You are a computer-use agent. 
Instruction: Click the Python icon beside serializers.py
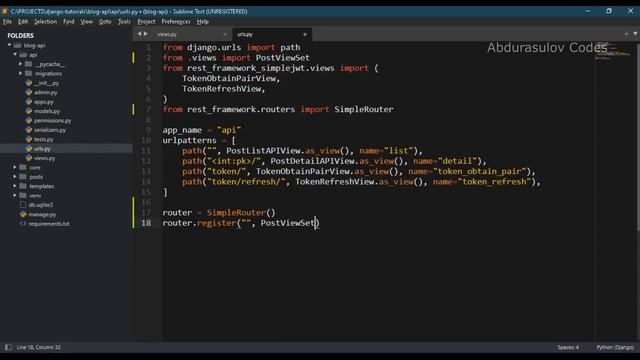pyautogui.click(x=29, y=130)
